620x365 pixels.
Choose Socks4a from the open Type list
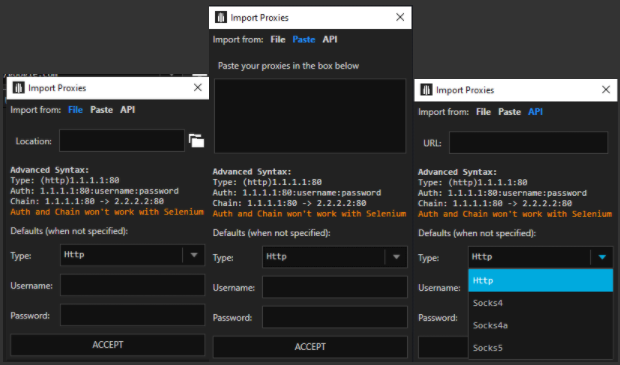tap(541, 325)
